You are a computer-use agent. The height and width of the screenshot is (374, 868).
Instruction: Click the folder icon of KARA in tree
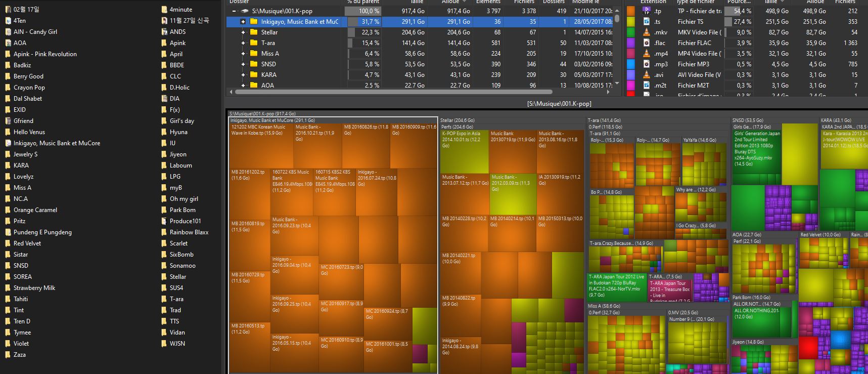point(254,74)
